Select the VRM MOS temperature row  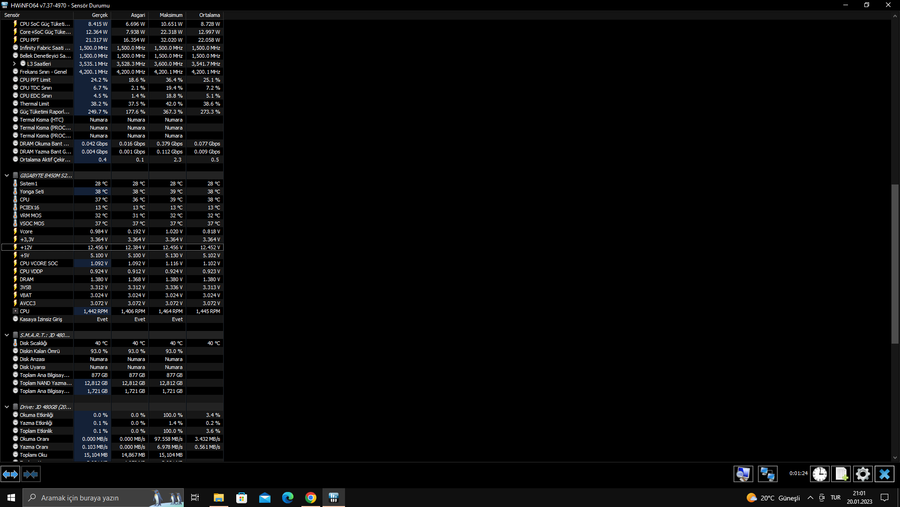tap(112, 215)
